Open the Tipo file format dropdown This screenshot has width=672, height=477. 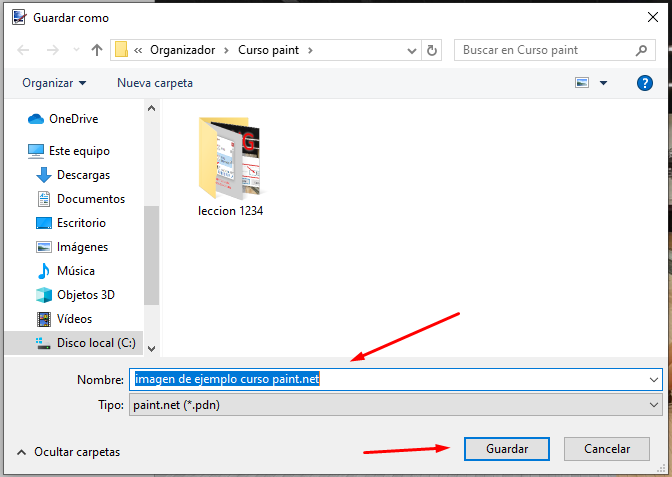654,405
